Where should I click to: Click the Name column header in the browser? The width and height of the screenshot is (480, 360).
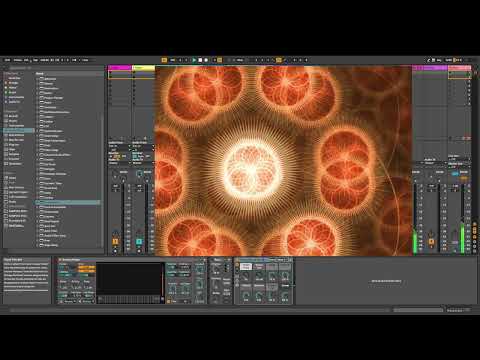[40, 73]
